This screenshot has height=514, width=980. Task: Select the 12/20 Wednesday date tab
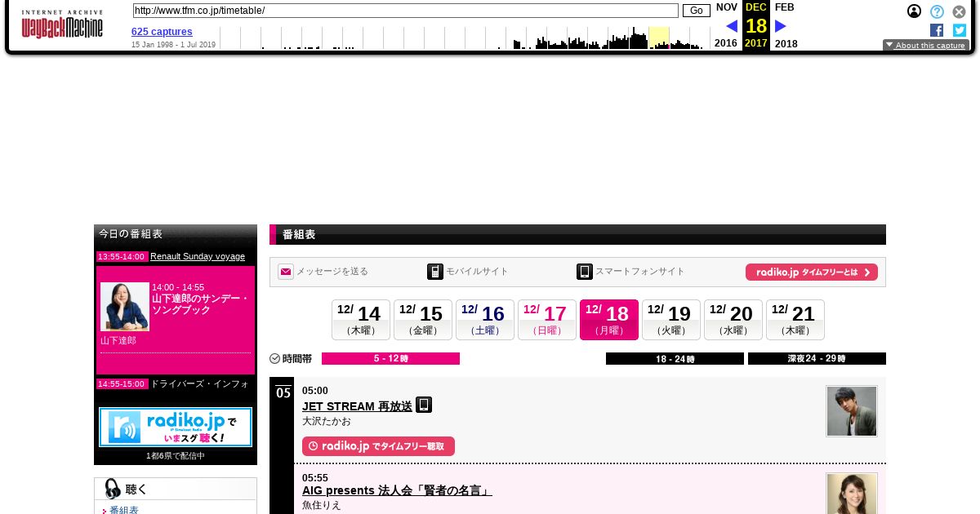[x=733, y=320]
